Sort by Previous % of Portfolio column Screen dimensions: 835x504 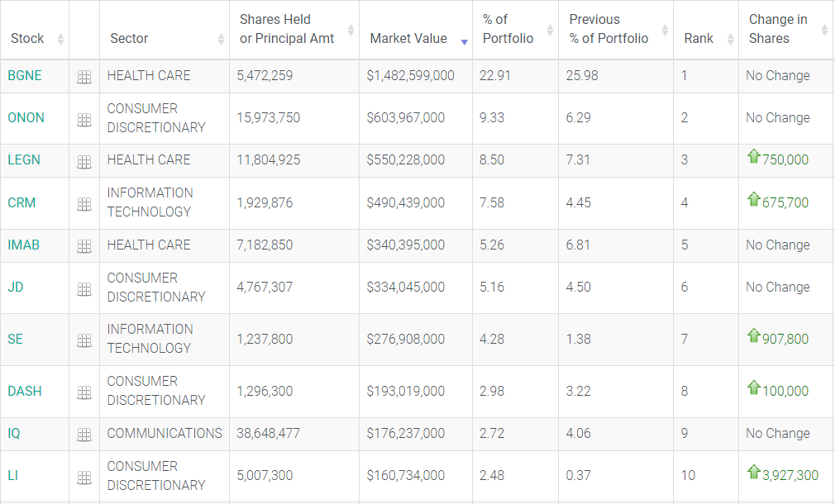[x=666, y=30]
